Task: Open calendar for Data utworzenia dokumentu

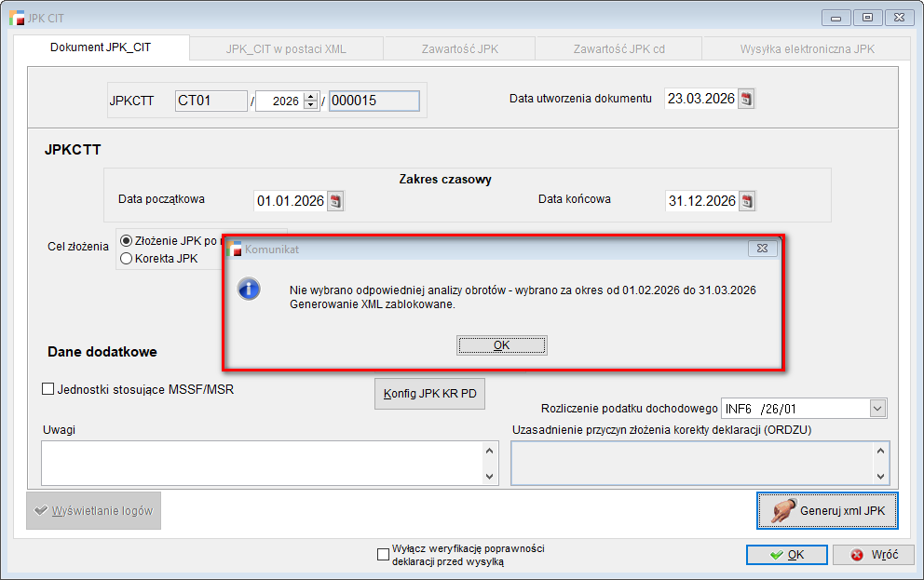Action: 746,99
